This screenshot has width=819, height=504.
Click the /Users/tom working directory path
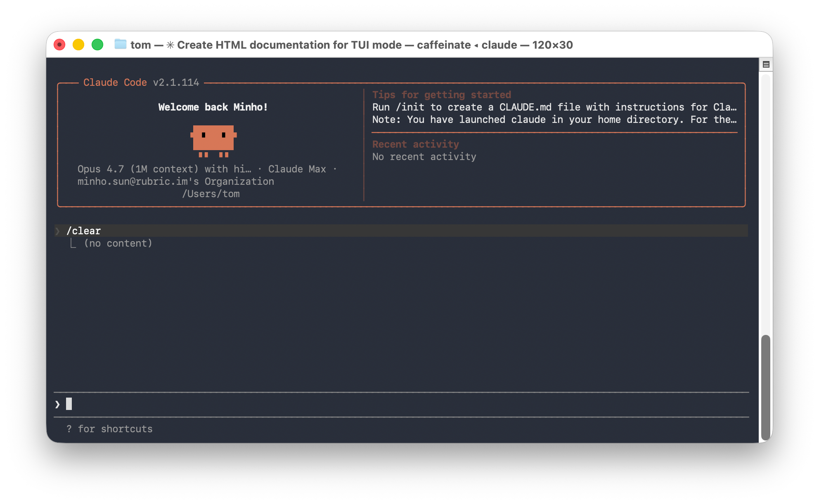pyautogui.click(x=211, y=194)
